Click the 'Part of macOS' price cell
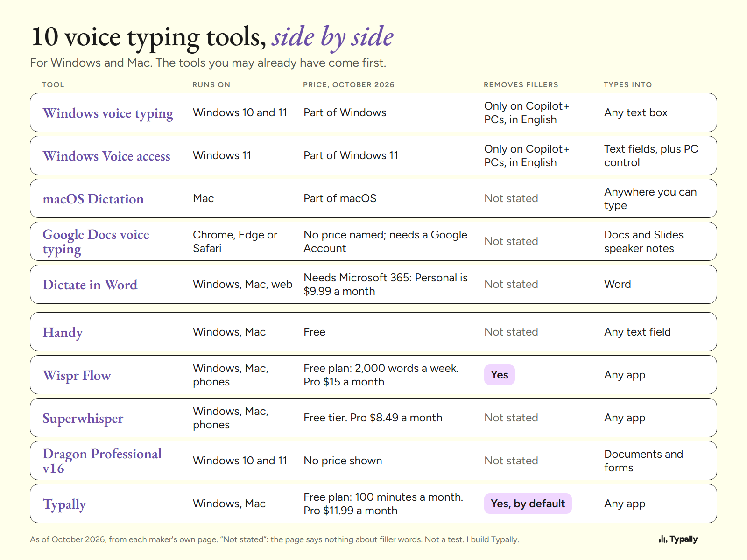Image resolution: width=747 pixels, height=560 pixels. pos(340,198)
